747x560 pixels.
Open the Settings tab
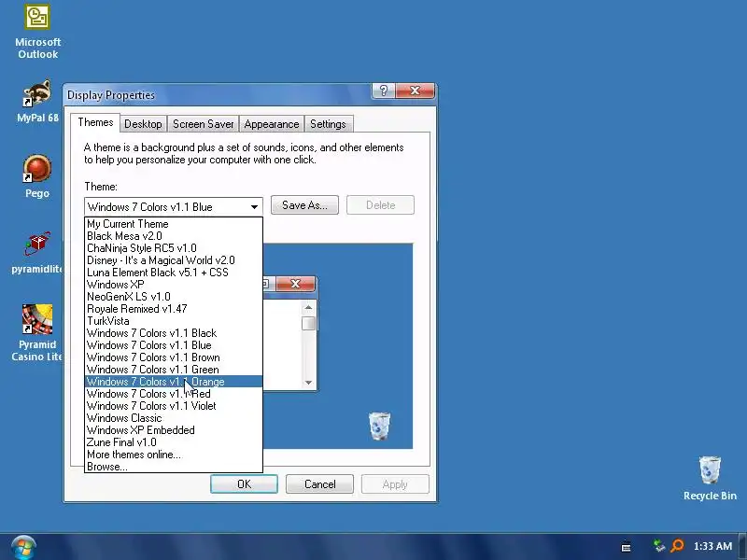click(328, 124)
